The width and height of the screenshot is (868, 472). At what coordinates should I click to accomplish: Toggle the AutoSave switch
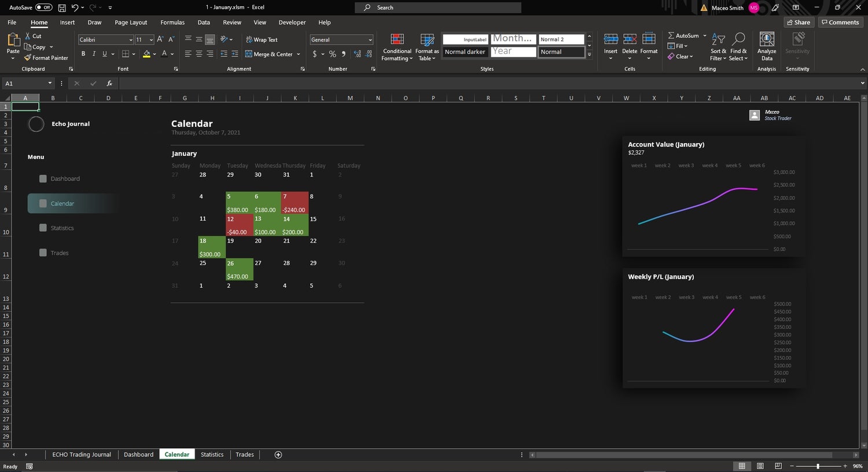[x=43, y=8]
